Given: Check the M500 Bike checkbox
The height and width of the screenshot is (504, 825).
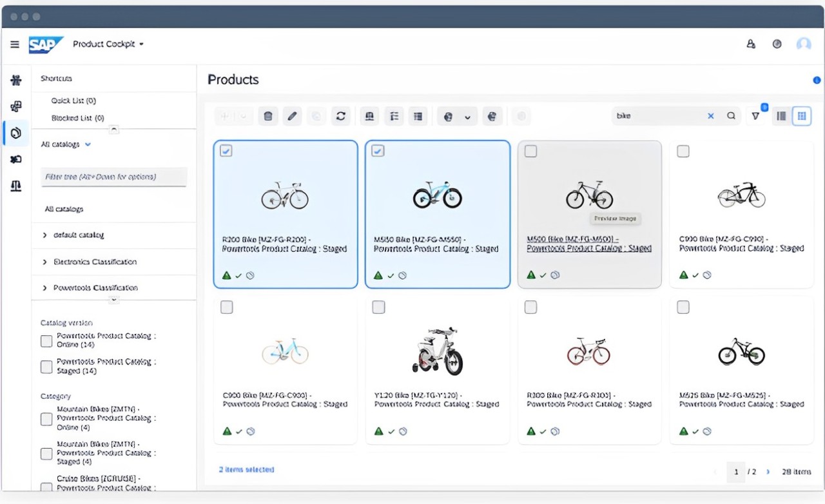Looking at the screenshot, I should click(x=530, y=151).
